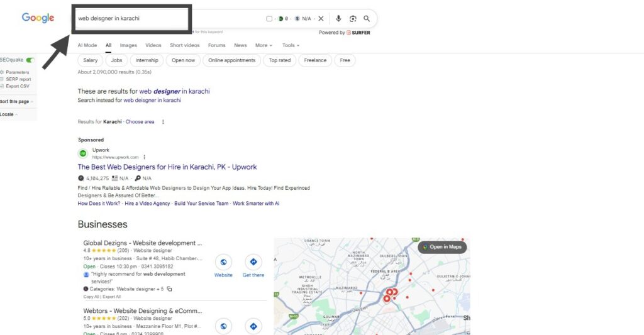Click the Powered by SURFER label
644x335 pixels.
coord(344,33)
